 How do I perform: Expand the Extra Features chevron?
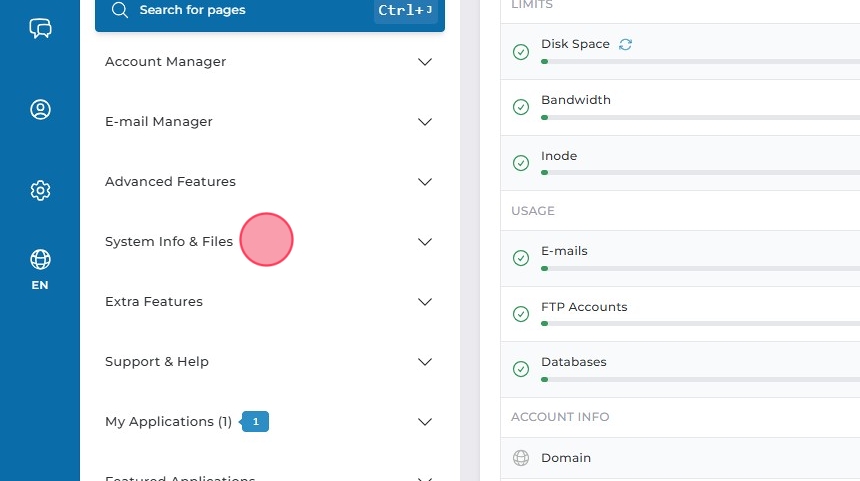pos(425,302)
